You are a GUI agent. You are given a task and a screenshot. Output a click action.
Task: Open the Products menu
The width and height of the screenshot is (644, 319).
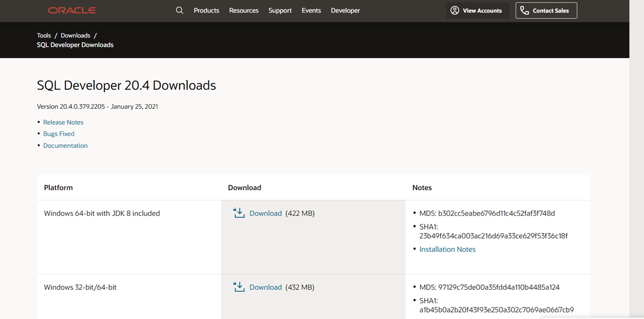coord(206,10)
